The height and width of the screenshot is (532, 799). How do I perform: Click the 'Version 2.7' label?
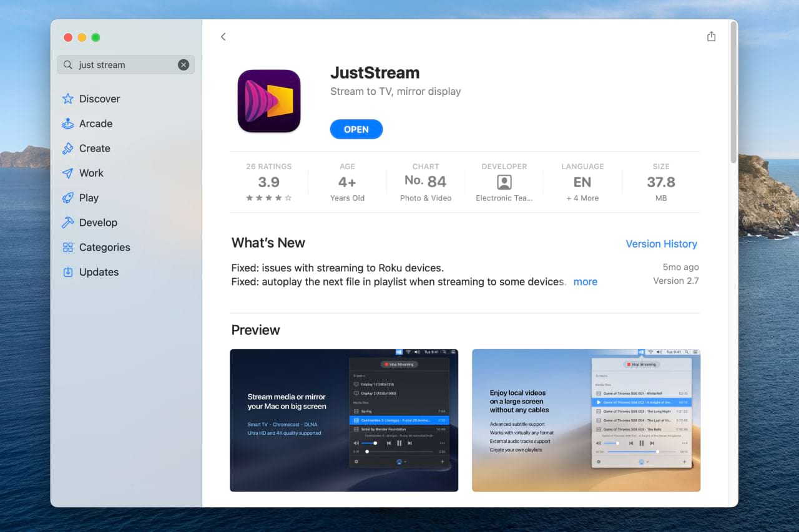click(x=675, y=281)
